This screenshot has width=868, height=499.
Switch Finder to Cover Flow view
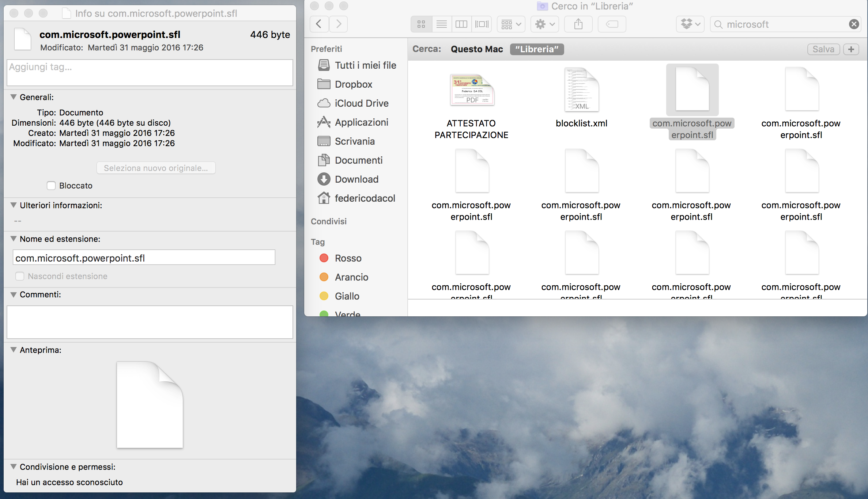coord(482,24)
